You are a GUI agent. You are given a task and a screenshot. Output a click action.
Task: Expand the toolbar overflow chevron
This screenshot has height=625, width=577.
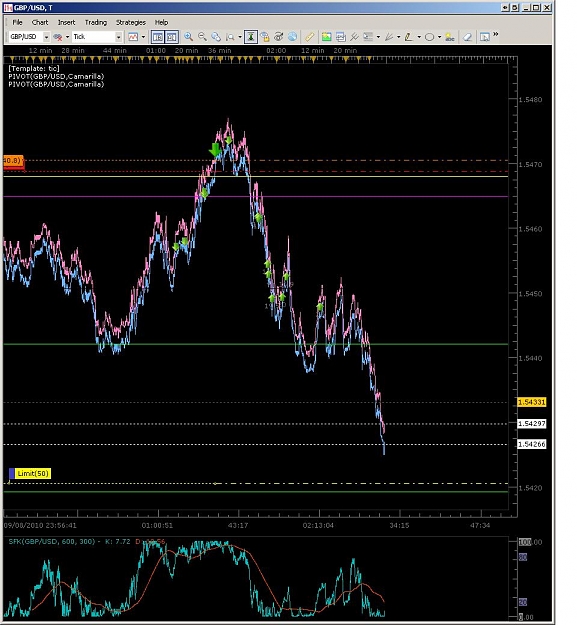point(496,34)
